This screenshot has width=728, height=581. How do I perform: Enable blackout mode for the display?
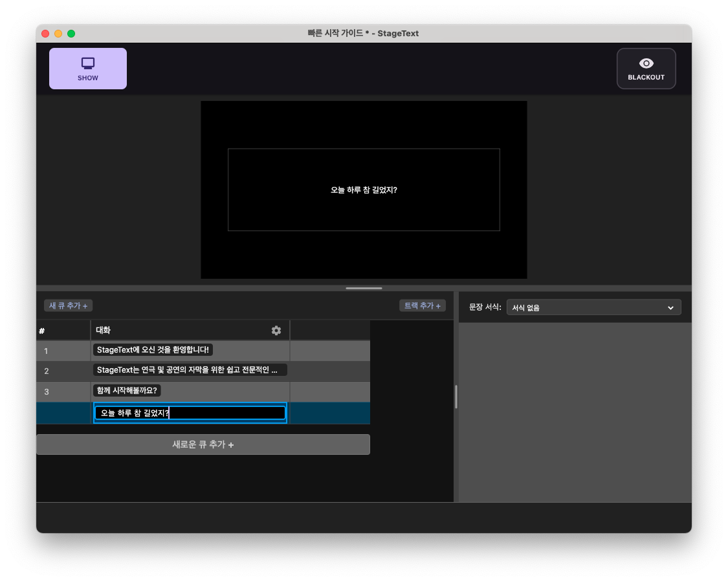tap(646, 68)
